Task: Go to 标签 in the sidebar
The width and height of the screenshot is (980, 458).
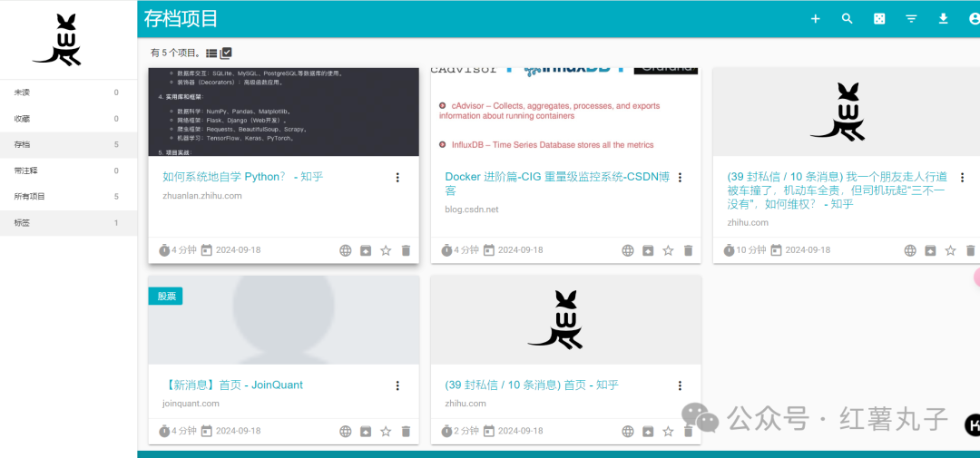Action: [x=23, y=222]
